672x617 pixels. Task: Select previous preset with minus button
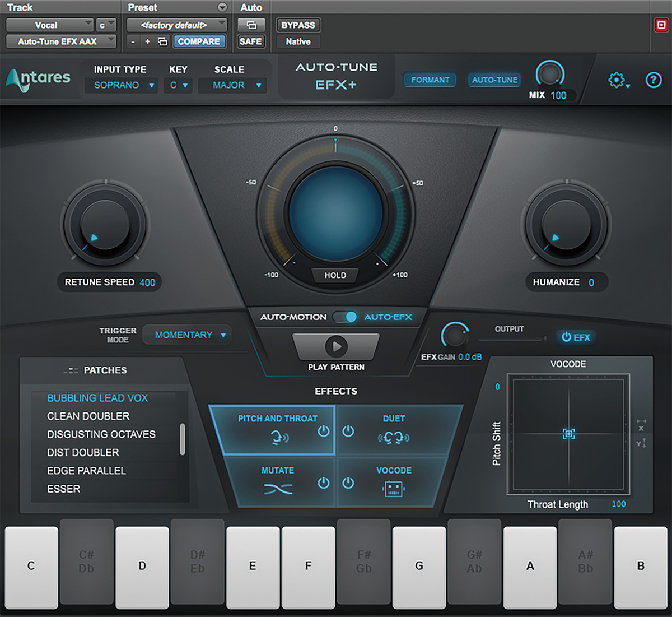click(x=133, y=41)
